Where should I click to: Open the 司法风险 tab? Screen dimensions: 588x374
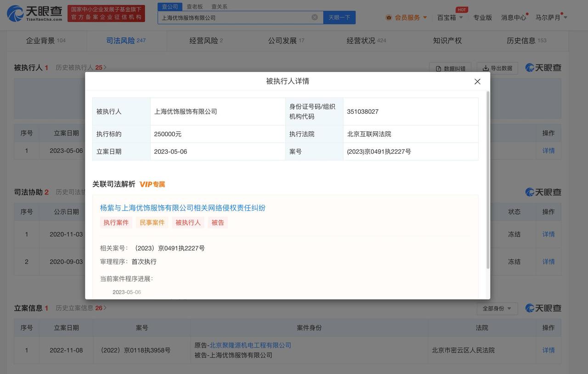coord(126,40)
